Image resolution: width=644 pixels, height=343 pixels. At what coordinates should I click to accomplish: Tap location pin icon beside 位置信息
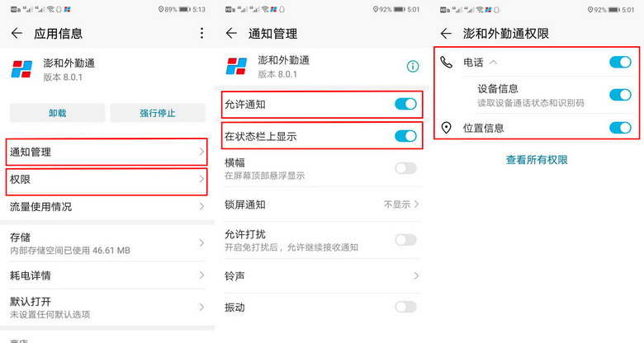(x=446, y=128)
